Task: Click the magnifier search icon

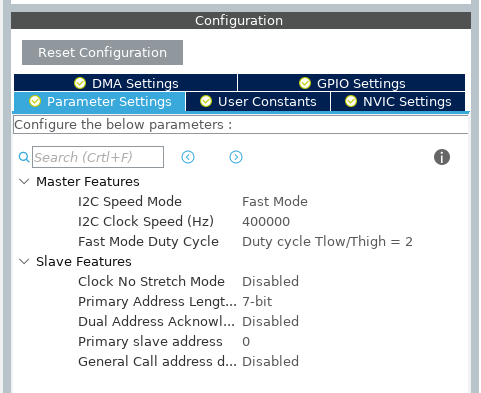Action: [x=24, y=157]
